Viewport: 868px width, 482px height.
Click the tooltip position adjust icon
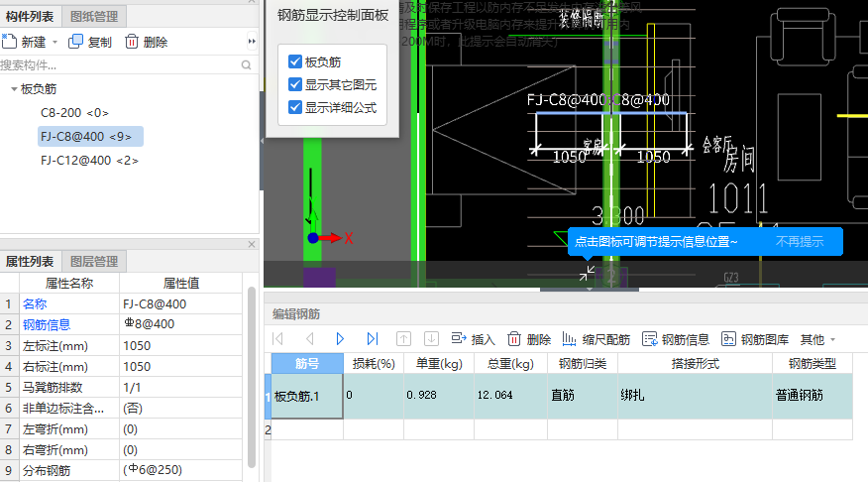click(x=587, y=273)
